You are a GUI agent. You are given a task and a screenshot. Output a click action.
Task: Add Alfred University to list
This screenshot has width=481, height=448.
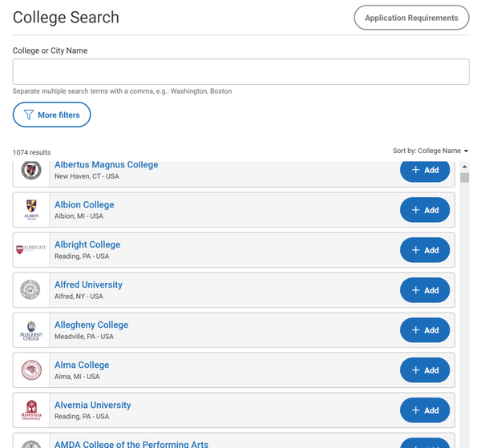424,290
